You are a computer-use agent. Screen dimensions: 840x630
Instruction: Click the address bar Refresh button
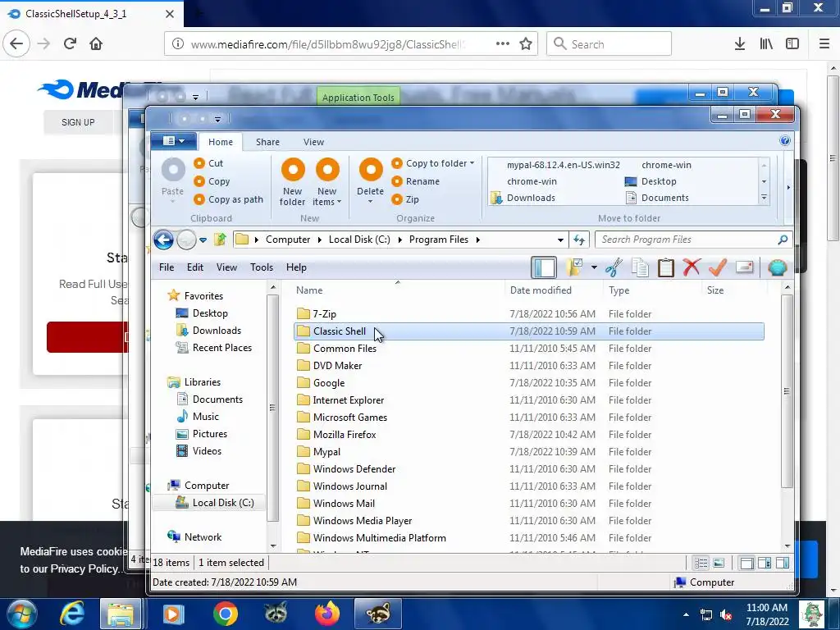[x=579, y=240]
